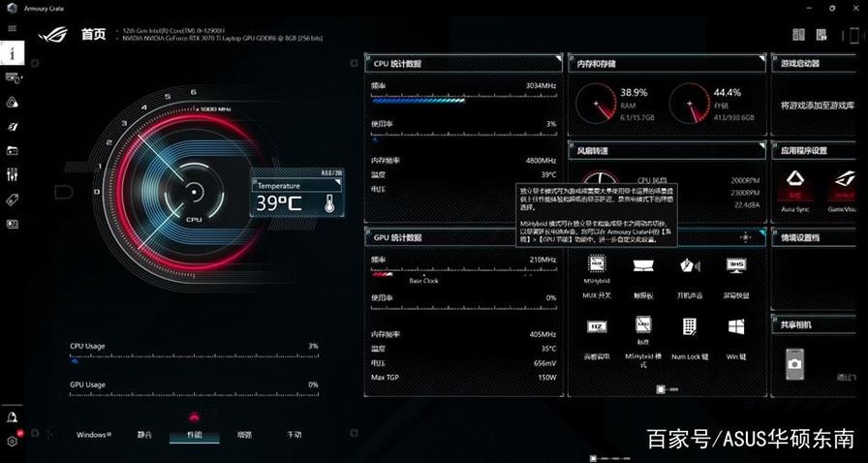Click the ROG logo in the header

coord(53,34)
